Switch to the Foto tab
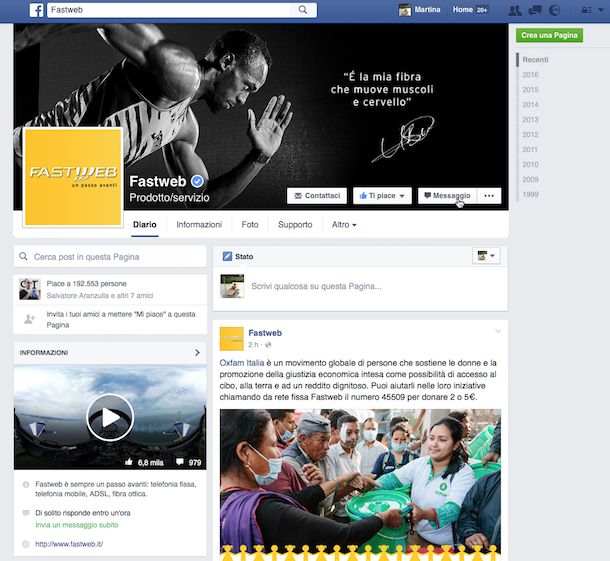 250,224
